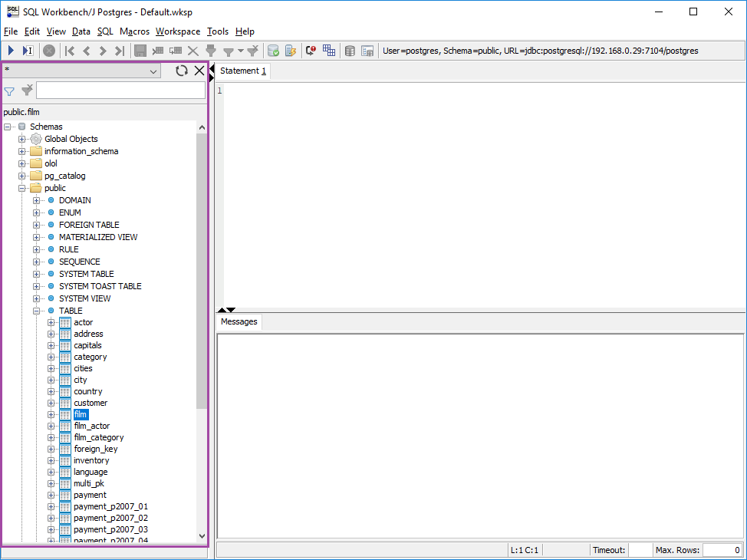Click the rollback icon in the toolbar
The height and width of the screenshot is (560, 747).
point(291,51)
